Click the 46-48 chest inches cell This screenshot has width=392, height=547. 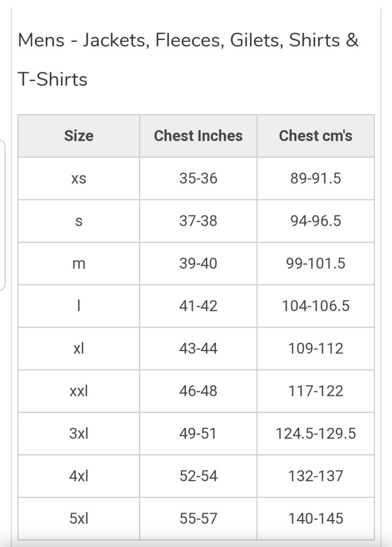[x=198, y=391]
